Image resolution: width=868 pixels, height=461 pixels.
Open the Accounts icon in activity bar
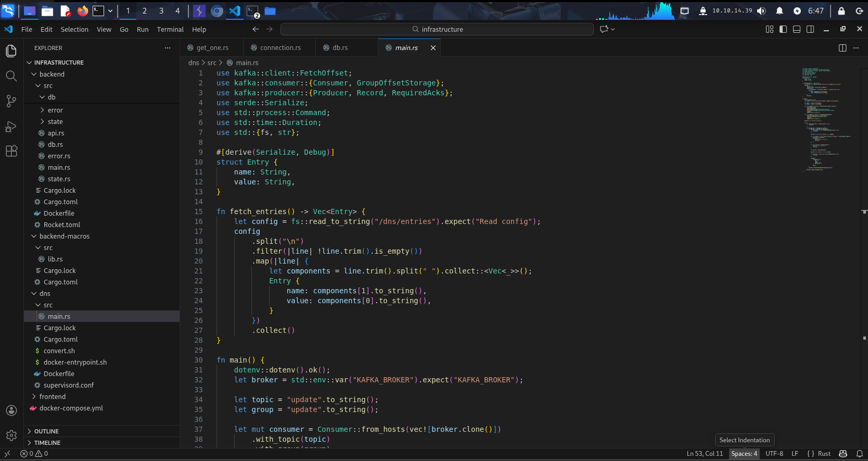click(11, 410)
